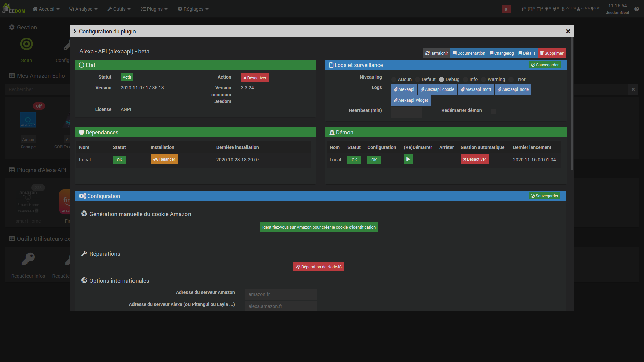The width and height of the screenshot is (644, 362).
Task: Relaunch dependencies with the orange Relancer button
Action: tap(164, 159)
